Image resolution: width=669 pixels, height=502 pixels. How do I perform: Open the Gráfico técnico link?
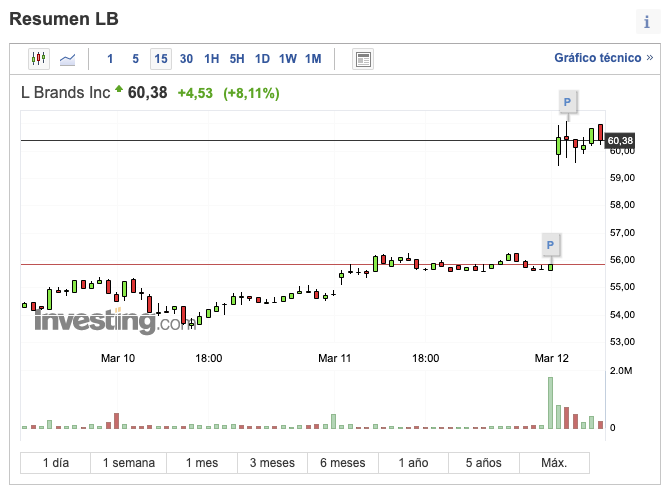[x=603, y=58]
